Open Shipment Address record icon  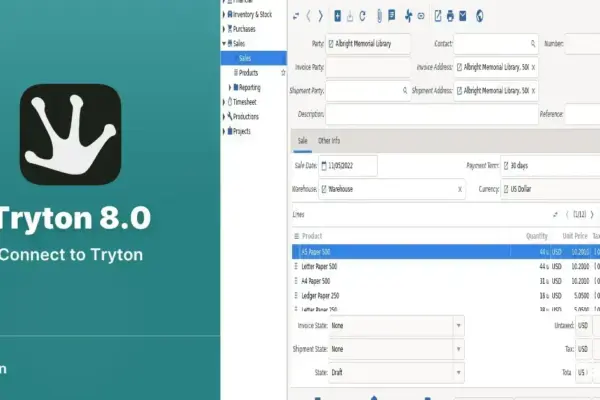point(460,91)
